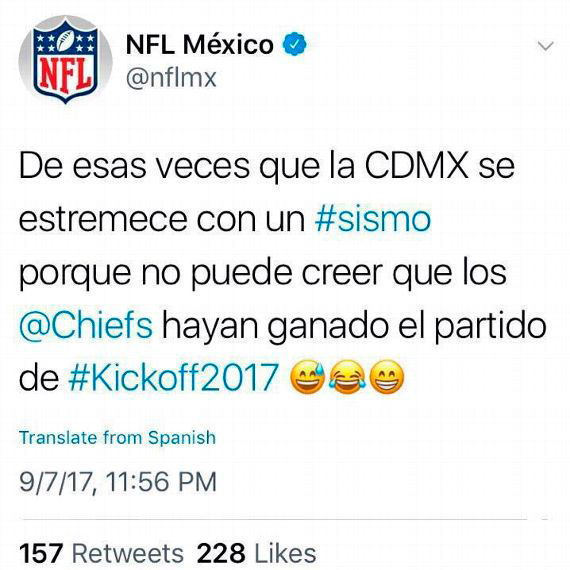Open the NFL México profile picture
The image size is (570, 570).
[x=65, y=60]
